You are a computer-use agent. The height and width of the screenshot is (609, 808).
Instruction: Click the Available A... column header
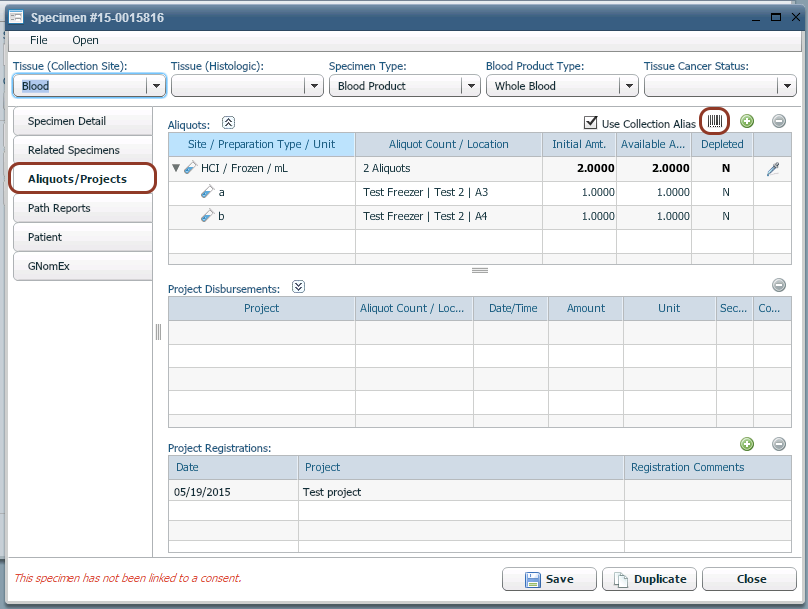pos(653,144)
